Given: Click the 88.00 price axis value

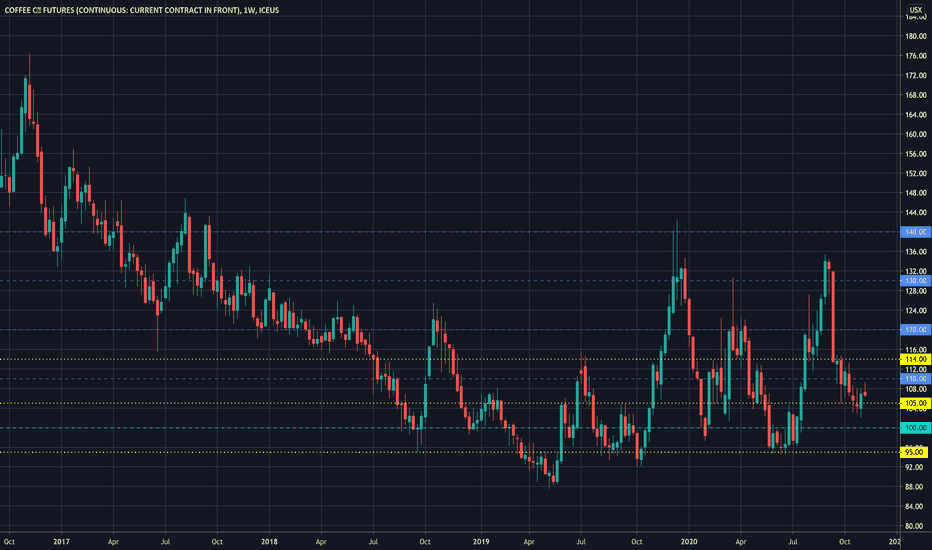Looking at the screenshot, I should click(916, 487).
